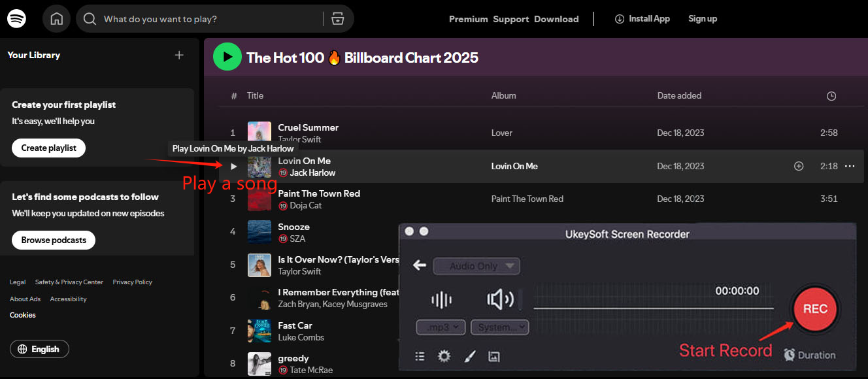Open the Jack Harlow artist link
The width and height of the screenshot is (868, 379).
tap(312, 173)
